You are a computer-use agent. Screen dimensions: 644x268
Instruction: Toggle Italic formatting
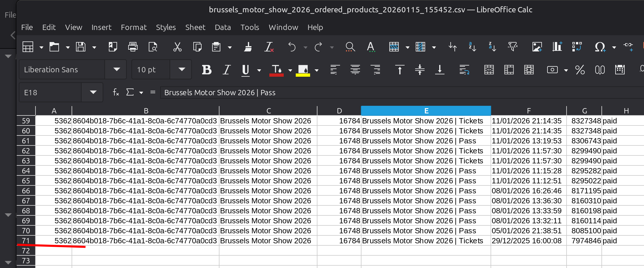(226, 70)
